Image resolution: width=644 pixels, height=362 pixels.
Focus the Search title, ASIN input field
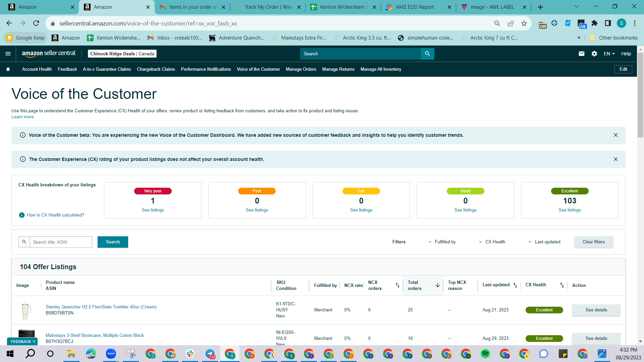tap(61, 242)
